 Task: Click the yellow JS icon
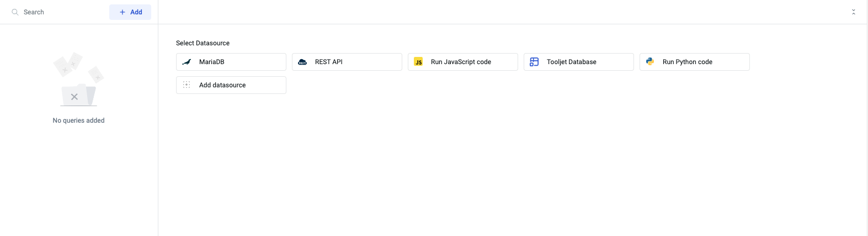coord(418,62)
